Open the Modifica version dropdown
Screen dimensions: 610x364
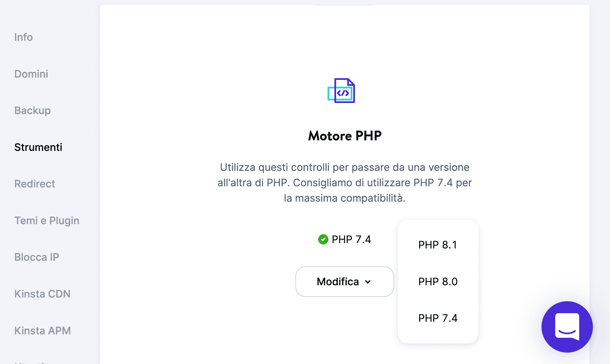click(344, 282)
